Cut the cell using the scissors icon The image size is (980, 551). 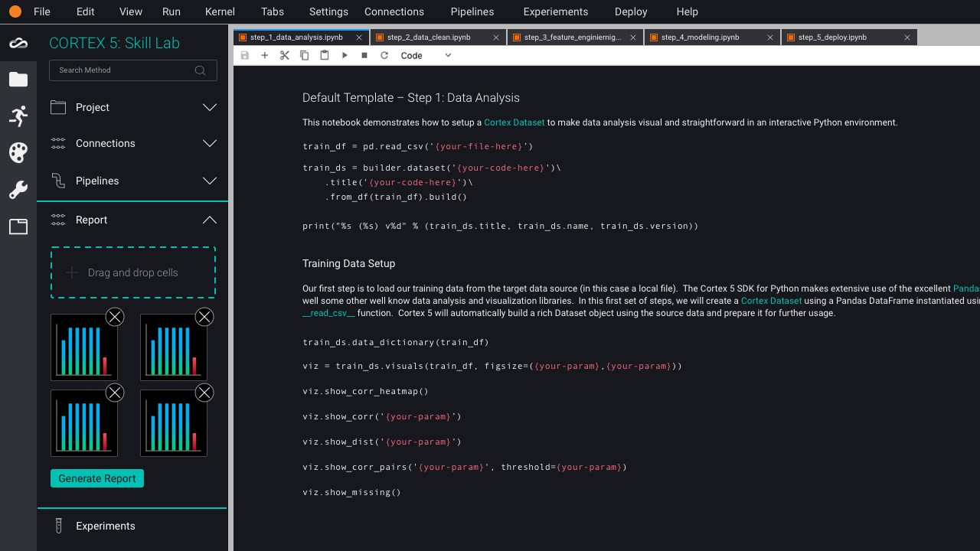pyautogui.click(x=285, y=55)
